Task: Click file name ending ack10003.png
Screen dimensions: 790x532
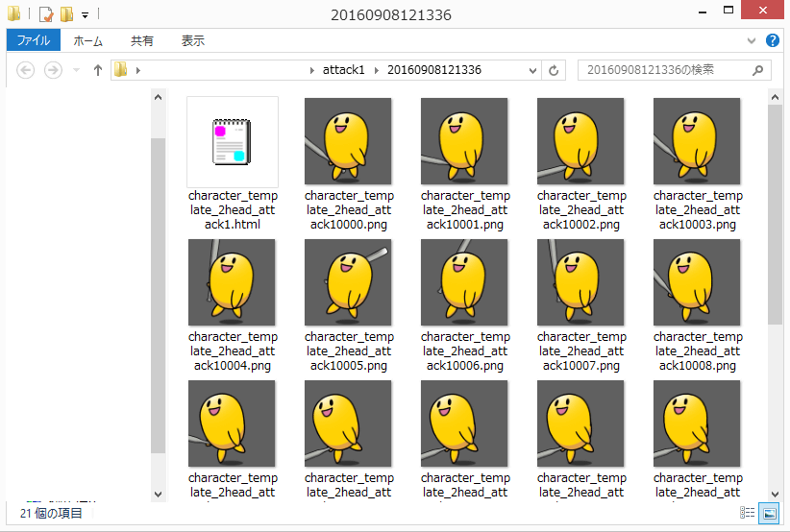Action: pyautogui.click(x=698, y=210)
